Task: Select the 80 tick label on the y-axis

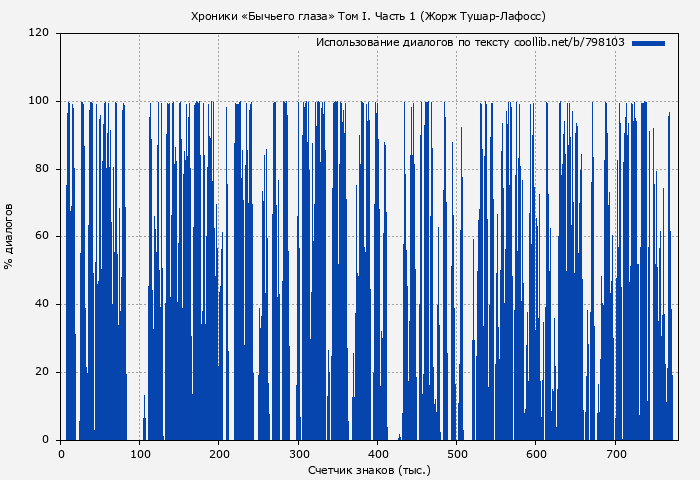Action: coord(42,168)
